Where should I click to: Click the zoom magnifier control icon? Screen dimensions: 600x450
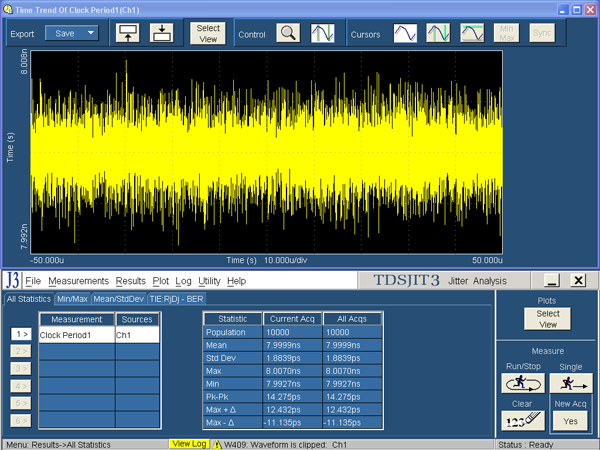(288, 33)
